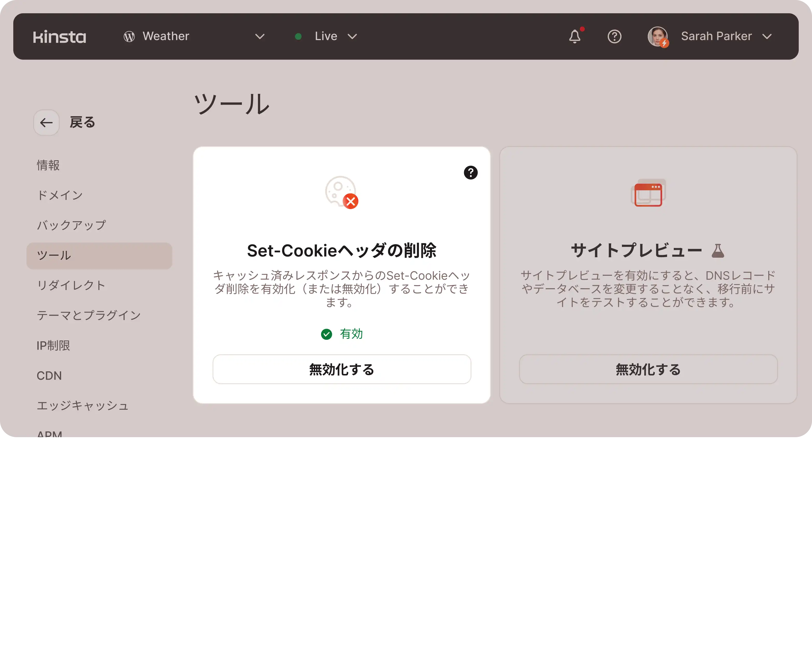Expand the Weather site dropdown

tap(260, 37)
